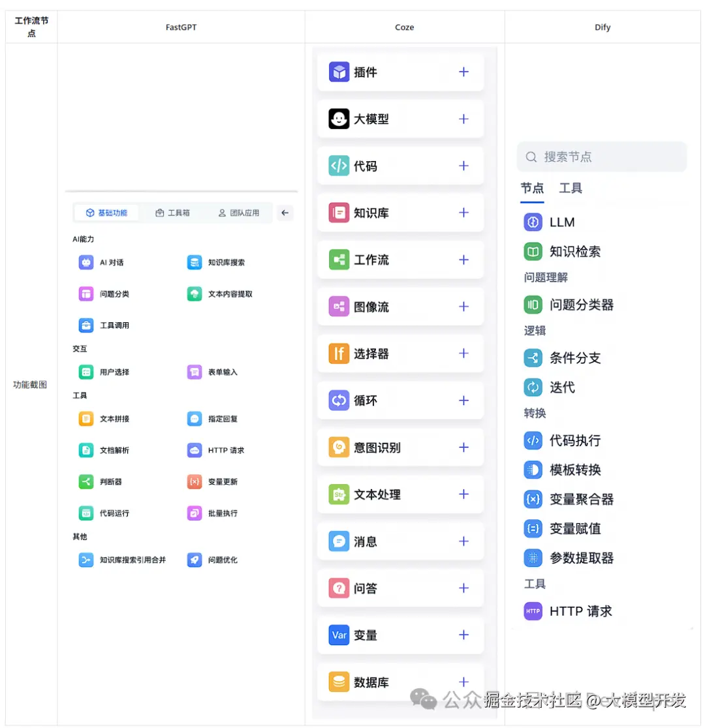Screen dimensions: 705x728
Task: Click the Coze 工作流 icon
Action: pos(339,260)
